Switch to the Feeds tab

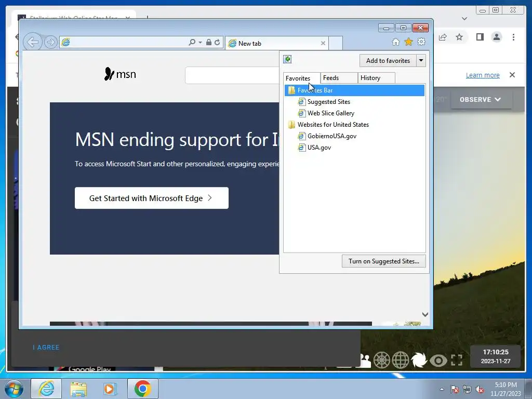point(339,78)
